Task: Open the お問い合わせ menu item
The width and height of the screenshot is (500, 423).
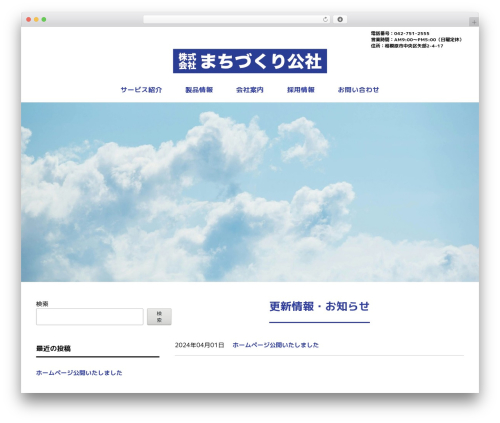Action: point(358,90)
